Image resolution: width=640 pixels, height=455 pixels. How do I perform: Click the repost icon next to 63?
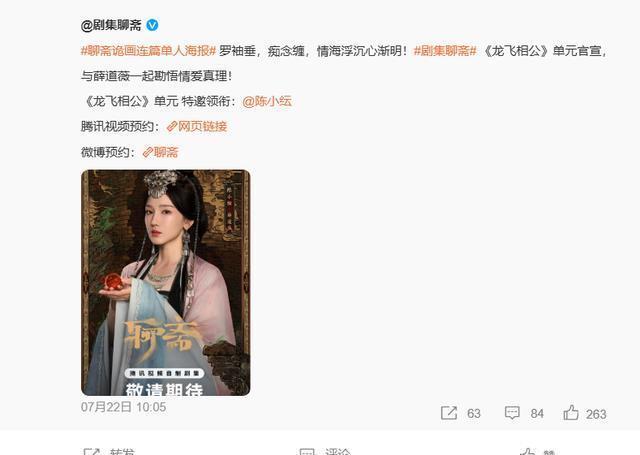(449, 413)
